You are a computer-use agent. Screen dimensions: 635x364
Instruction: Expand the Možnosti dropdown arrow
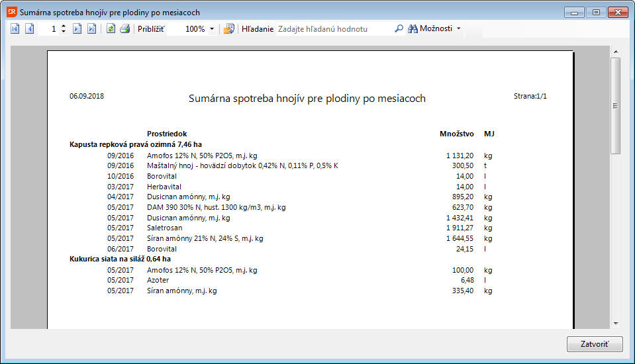coord(459,28)
